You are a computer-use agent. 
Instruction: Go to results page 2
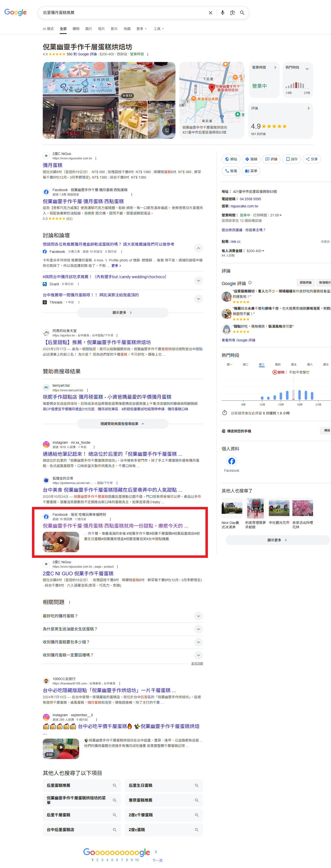click(x=97, y=860)
